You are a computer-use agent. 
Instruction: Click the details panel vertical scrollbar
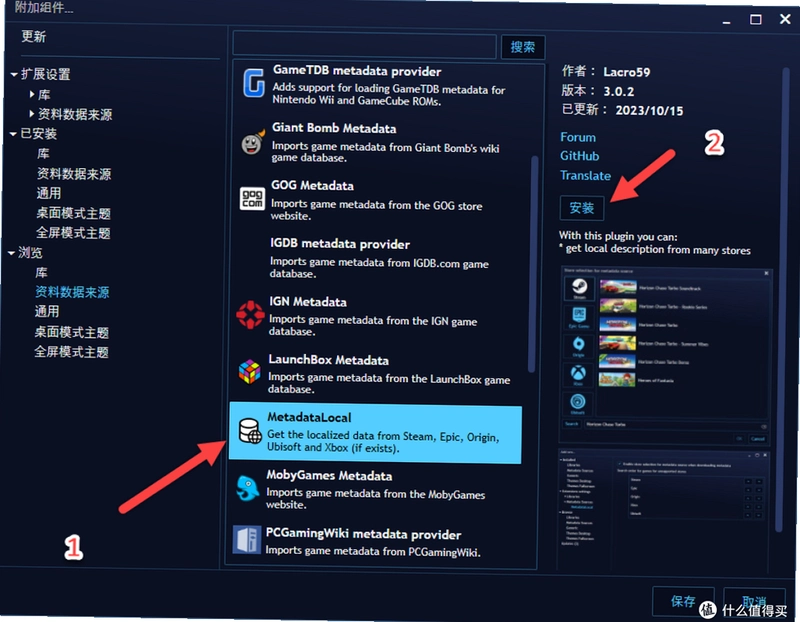784,300
